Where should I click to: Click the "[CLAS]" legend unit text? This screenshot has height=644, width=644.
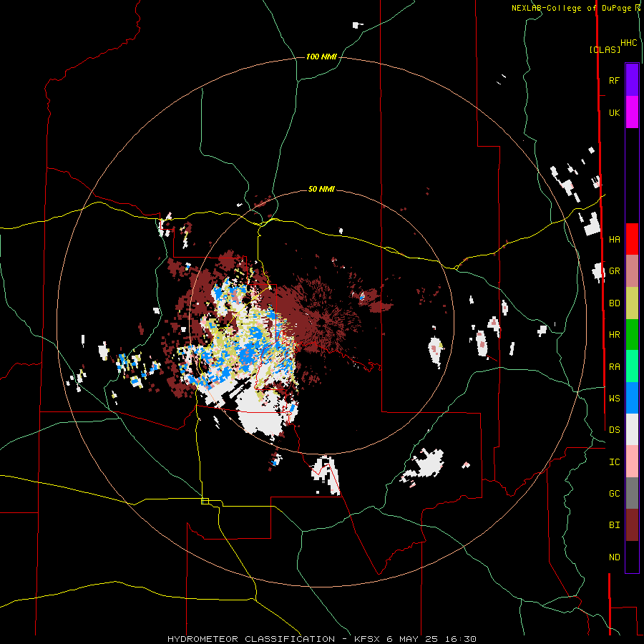[x=605, y=49]
